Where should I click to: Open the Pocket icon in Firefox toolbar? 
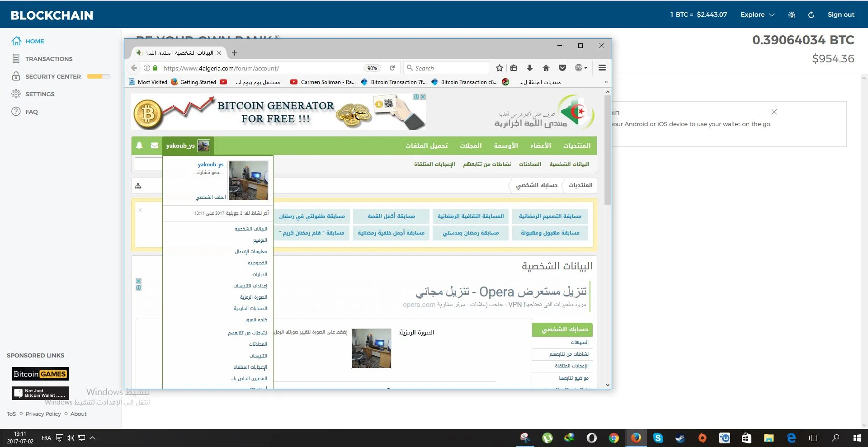tap(562, 68)
